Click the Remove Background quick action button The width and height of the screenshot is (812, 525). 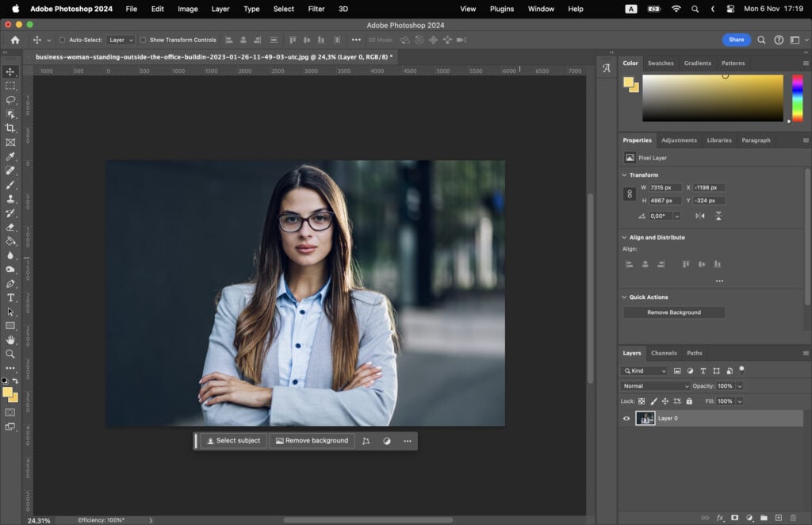(x=673, y=312)
